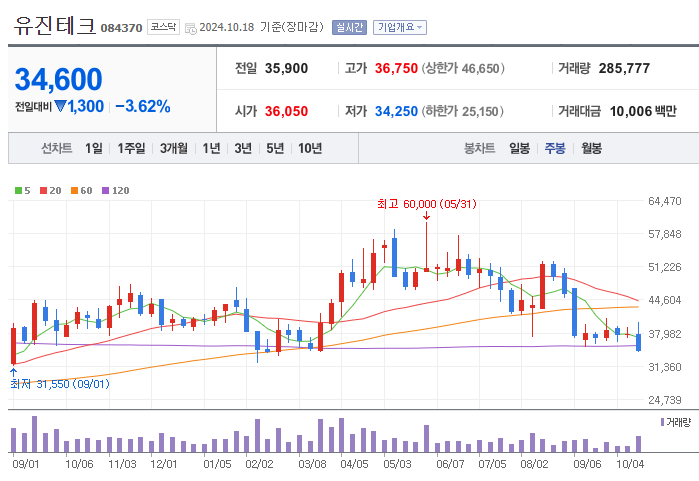Switch to 일봉 candle chart

519,148
